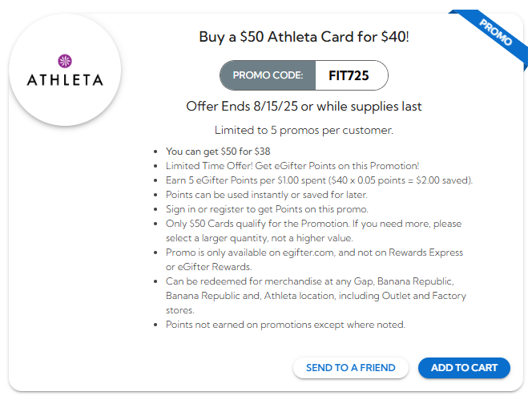The image size is (532, 400).
Task: Click the 'or eGifter Rewards' text line
Action: (208, 267)
